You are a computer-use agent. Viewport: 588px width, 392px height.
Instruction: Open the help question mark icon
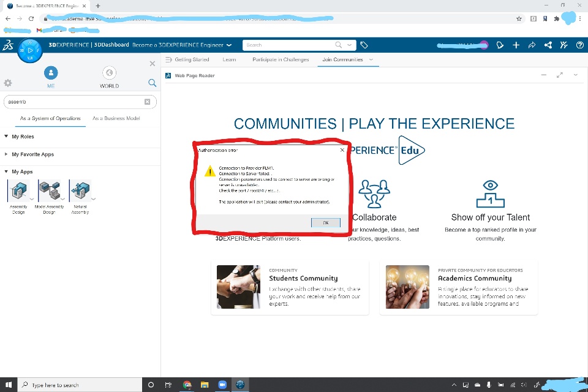point(580,45)
